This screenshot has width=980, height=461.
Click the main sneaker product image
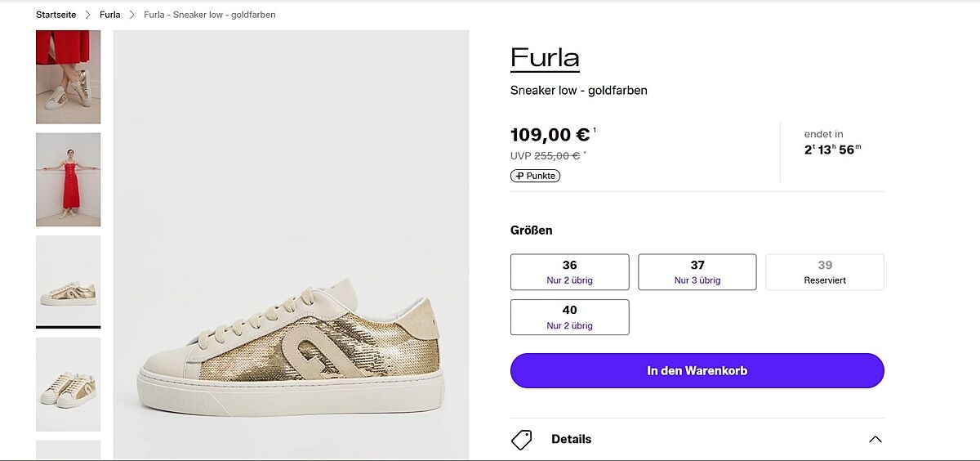tap(291, 245)
